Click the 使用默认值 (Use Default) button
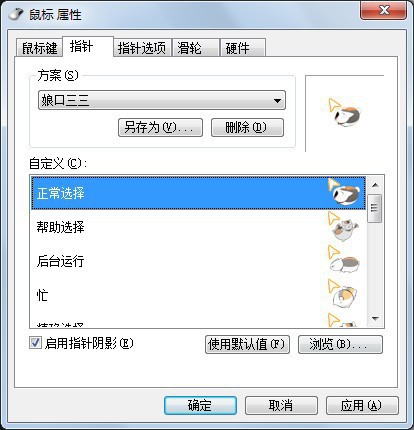This screenshot has height=430, width=414. point(247,344)
